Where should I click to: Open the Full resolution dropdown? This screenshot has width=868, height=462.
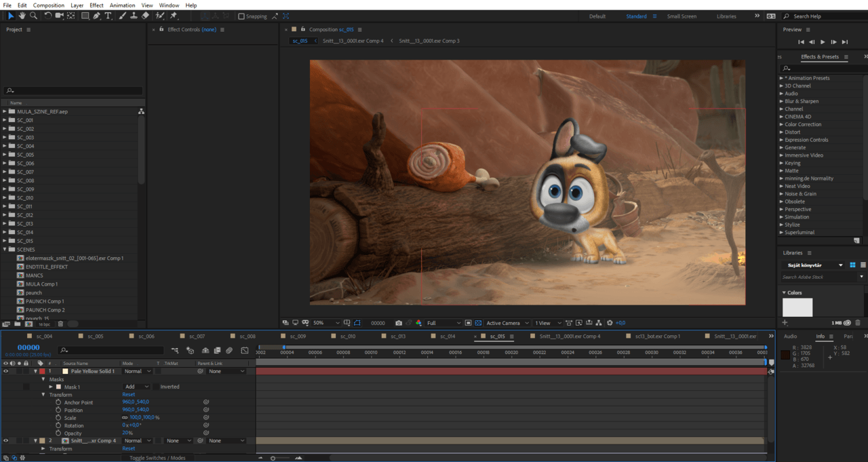point(443,323)
